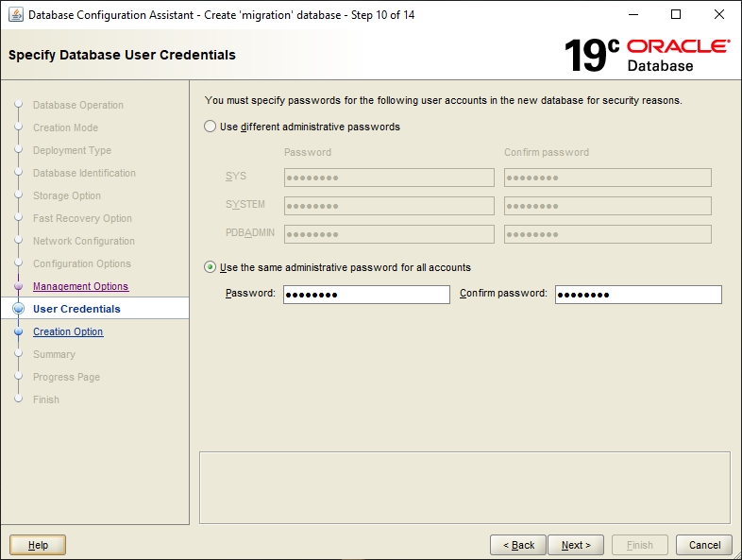Click the PDBADMIN password field
The image size is (742, 560).
[389, 234]
